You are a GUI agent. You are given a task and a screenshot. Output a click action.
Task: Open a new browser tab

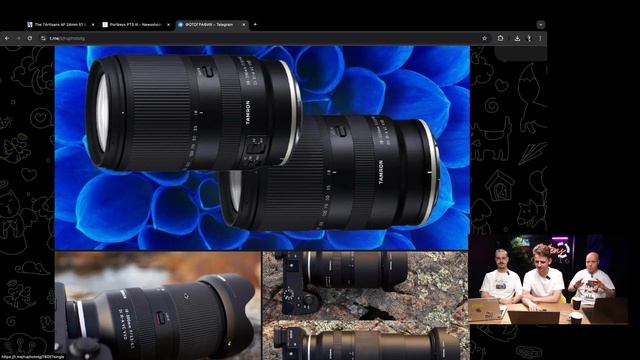pos(255,24)
